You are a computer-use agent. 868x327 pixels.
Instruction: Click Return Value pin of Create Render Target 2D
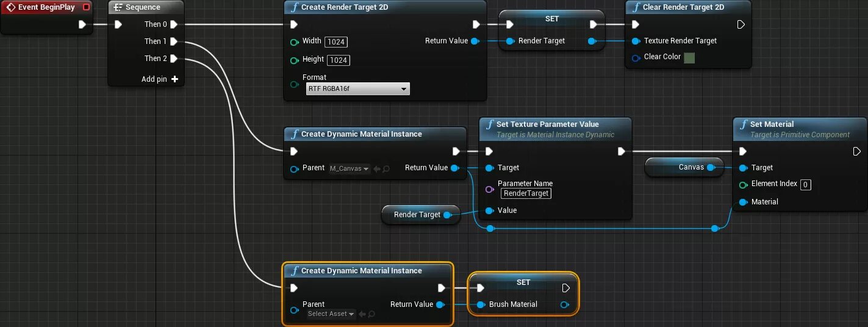[475, 41]
